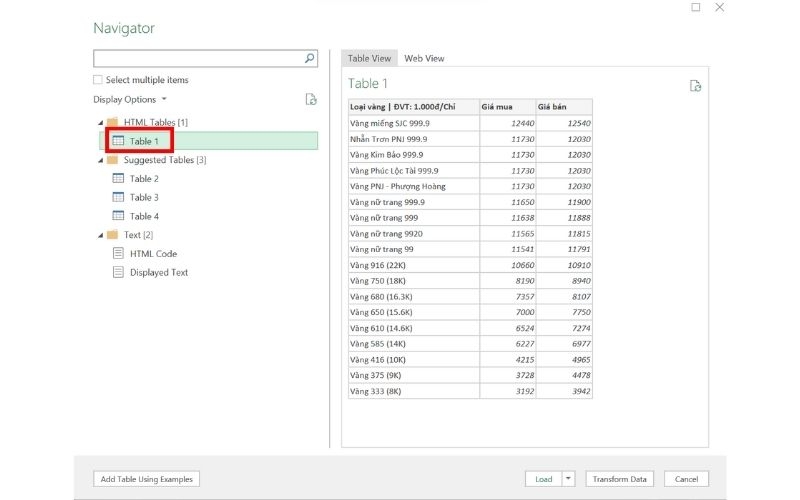Click the Vàng 585 (14K) cell
The width and height of the screenshot is (800, 500).
pos(414,344)
